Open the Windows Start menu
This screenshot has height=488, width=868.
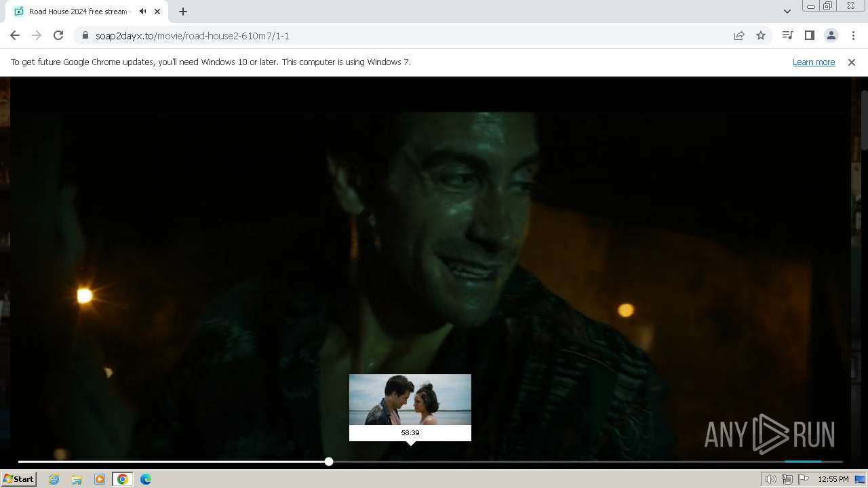coord(19,479)
